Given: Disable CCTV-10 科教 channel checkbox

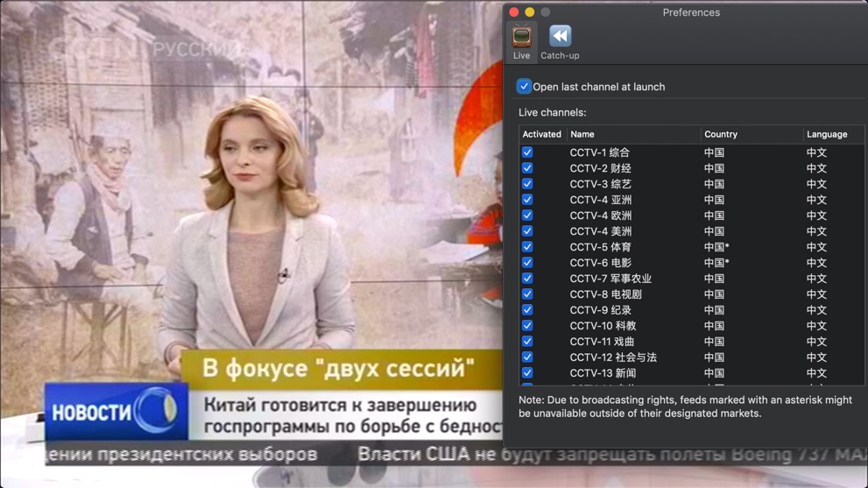Looking at the screenshot, I should click(527, 326).
